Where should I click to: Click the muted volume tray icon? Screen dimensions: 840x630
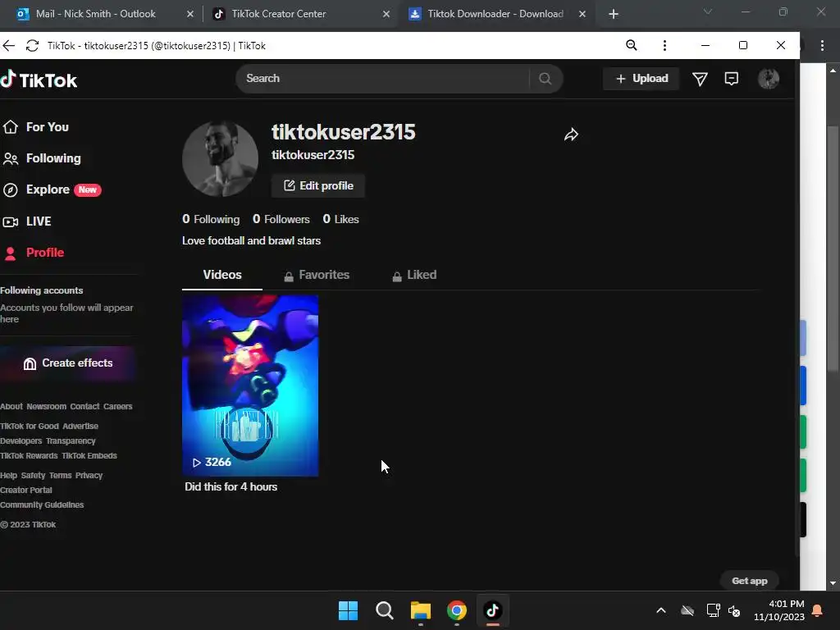(734, 610)
